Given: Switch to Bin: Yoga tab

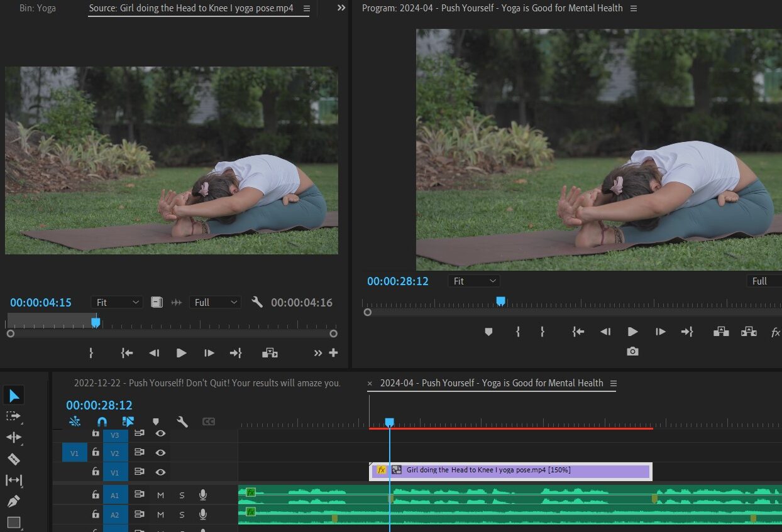Looking at the screenshot, I should [x=38, y=9].
